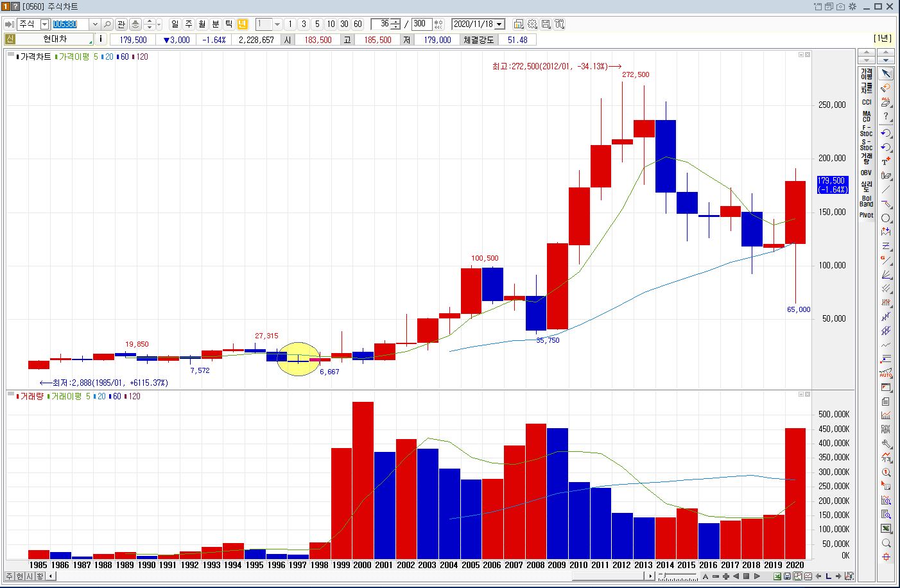
Task: Click the bottom bar save icon
Action: coord(787,576)
